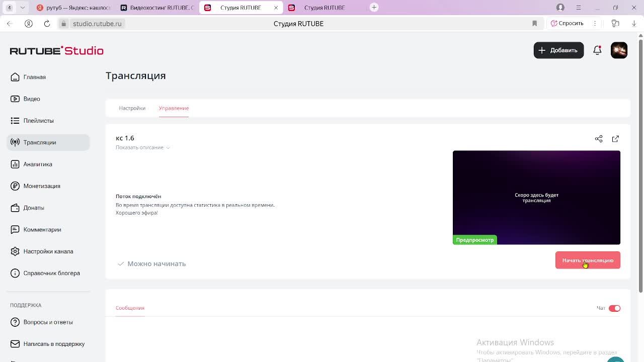This screenshot has height=362, width=644.
Task: Open the browser sidebar panel icon
Action: coord(615,24)
